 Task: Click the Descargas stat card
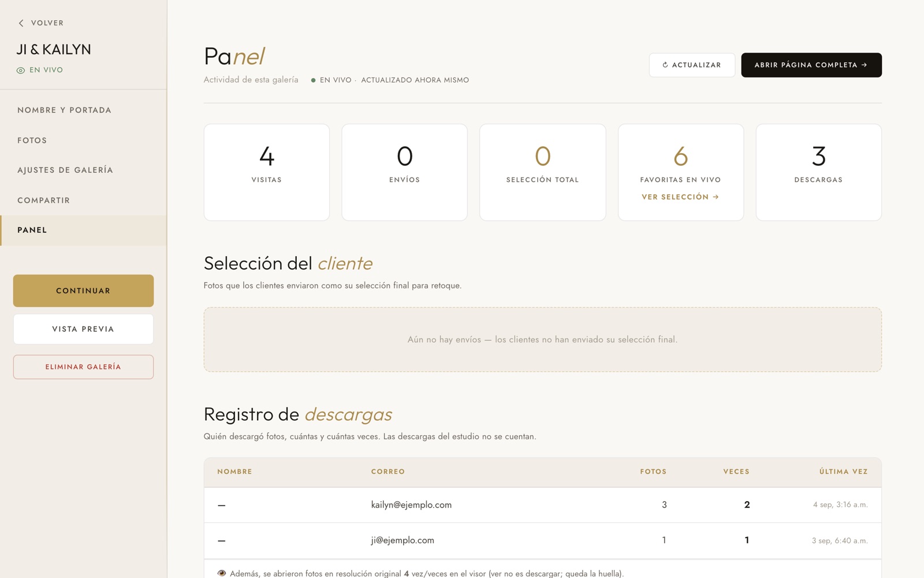(819, 172)
